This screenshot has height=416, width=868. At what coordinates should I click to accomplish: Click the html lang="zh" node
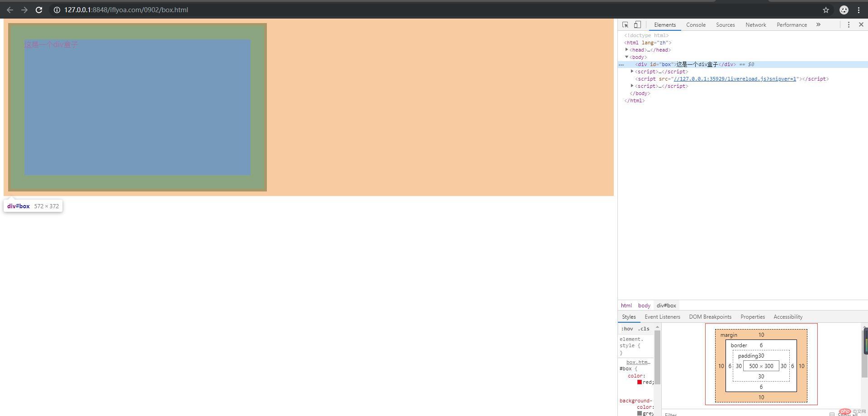click(648, 43)
